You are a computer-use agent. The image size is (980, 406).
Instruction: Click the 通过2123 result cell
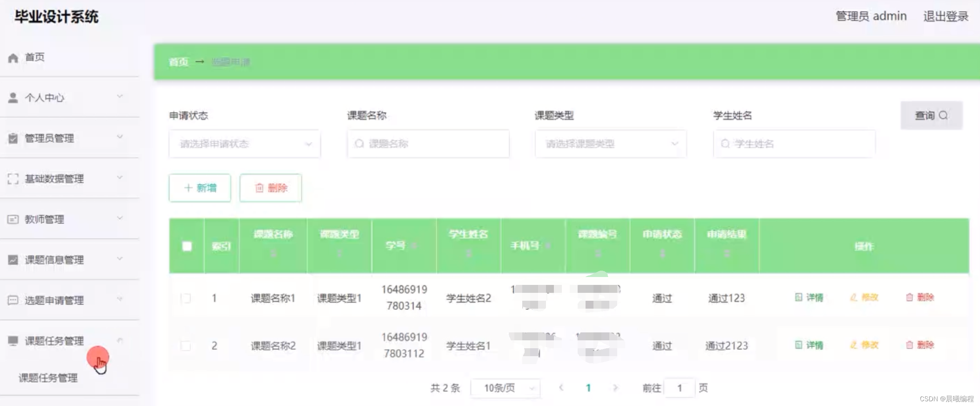pos(726,346)
